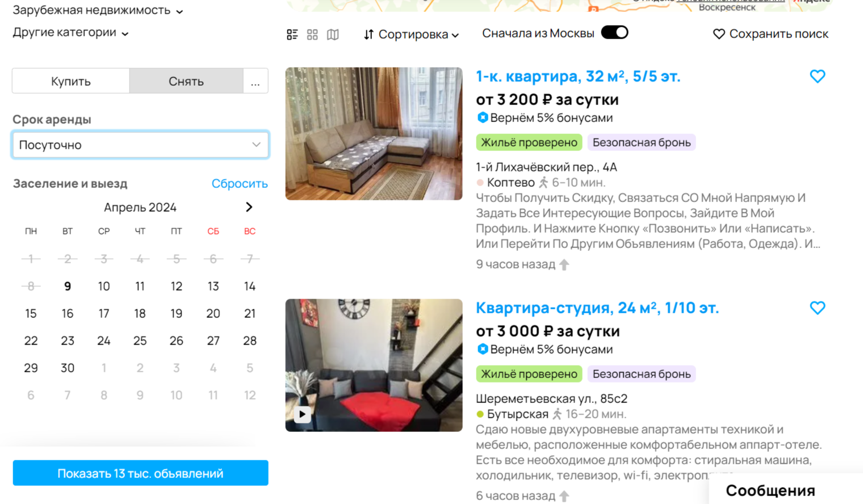Image resolution: width=863 pixels, height=504 pixels.
Task: Select April 15 in the calendar
Action: (x=31, y=313)
